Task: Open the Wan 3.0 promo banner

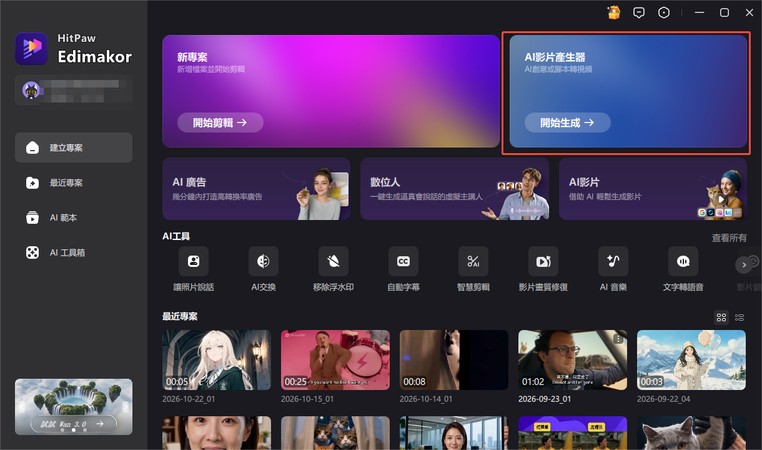Action: point(74,407)
